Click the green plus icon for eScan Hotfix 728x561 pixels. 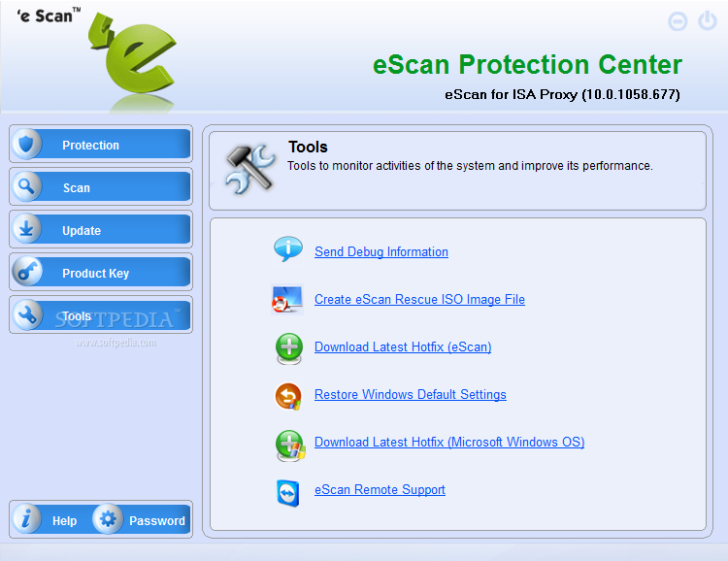coord(289,348)
